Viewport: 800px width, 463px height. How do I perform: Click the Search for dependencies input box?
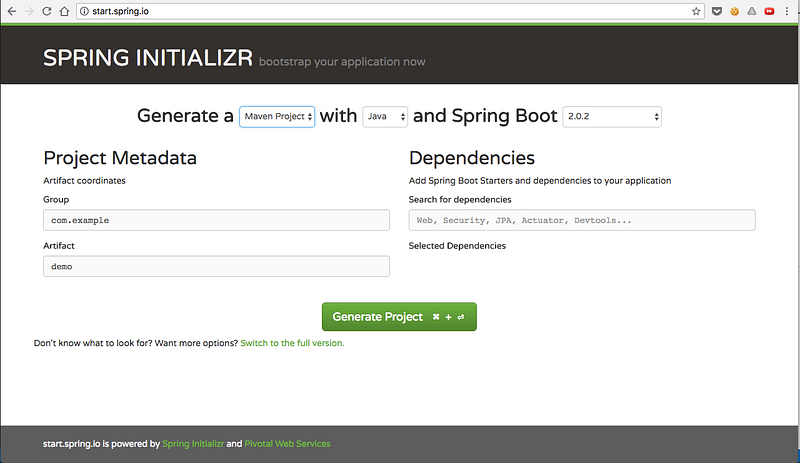click(582, 220)
